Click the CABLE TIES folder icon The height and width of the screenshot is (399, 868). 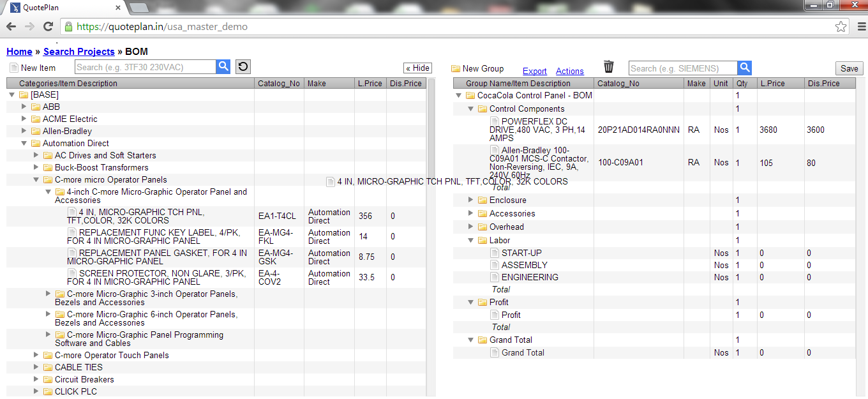(48, 367)
